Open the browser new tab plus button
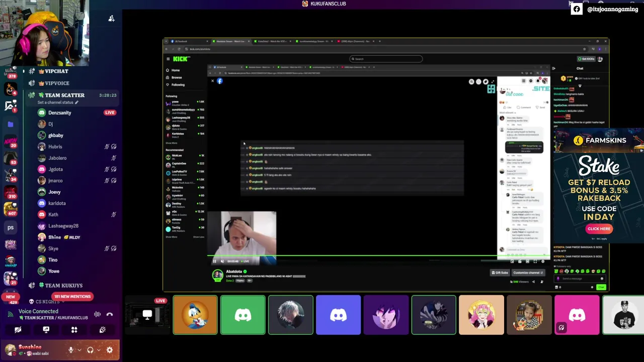The height and width of the screenshot is (362, 644). (380, 41)
